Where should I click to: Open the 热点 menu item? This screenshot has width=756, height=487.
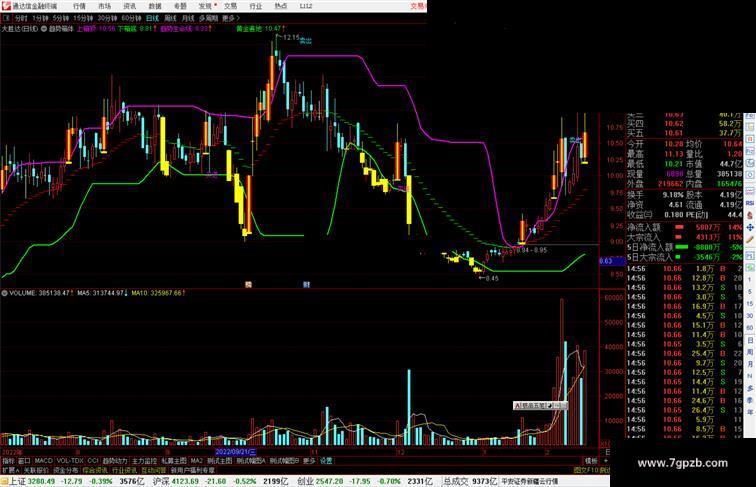281,6
